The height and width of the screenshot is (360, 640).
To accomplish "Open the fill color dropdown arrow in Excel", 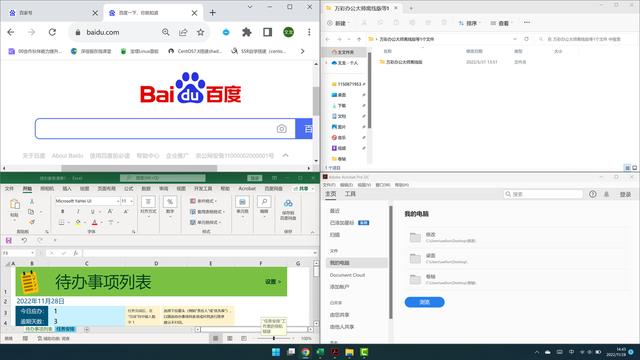I will point(85,222).
